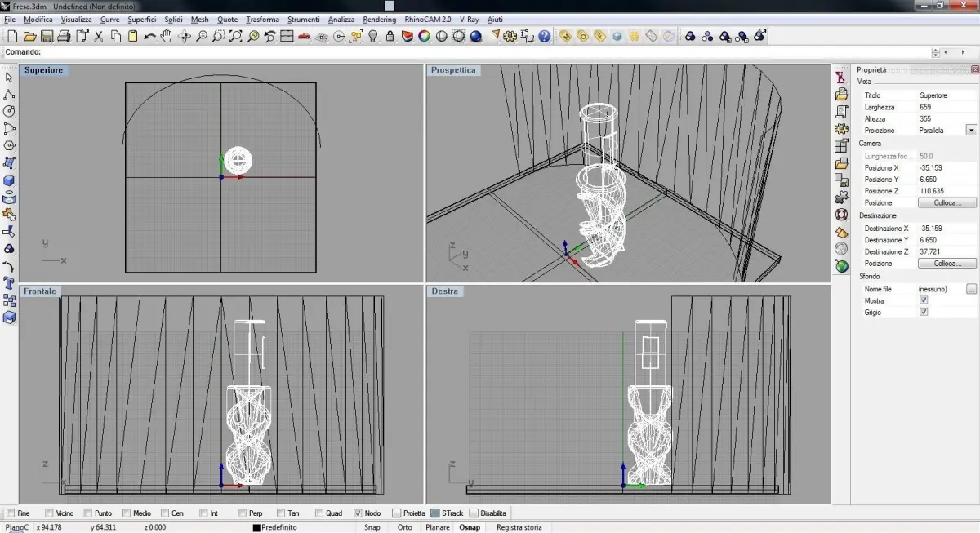Open the Superfici menu
The image size is (980, 533).
[x=142, y=19]
